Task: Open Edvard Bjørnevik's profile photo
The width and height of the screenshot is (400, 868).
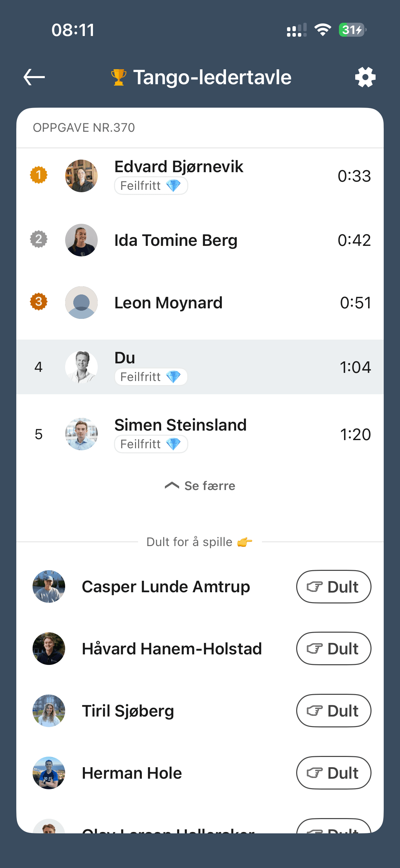Action: tap(81, 176)
